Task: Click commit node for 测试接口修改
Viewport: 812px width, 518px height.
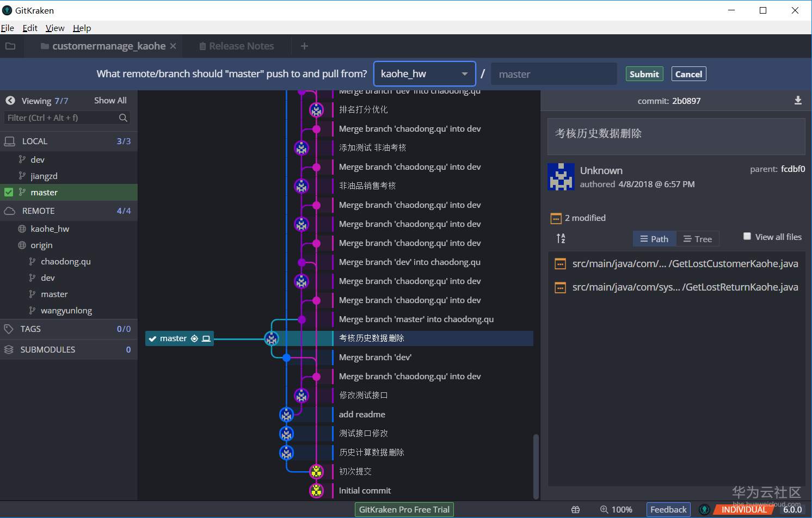Action: coord(287,434)
